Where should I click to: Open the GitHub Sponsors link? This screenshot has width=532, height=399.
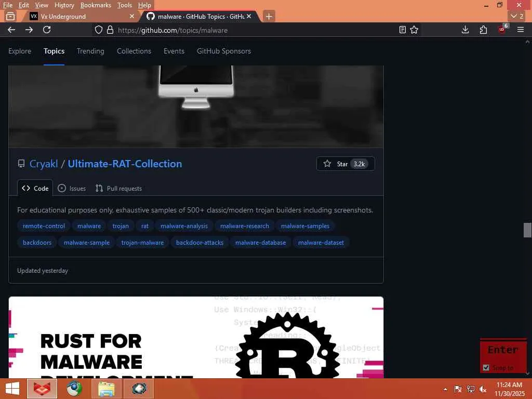[224, 51]
